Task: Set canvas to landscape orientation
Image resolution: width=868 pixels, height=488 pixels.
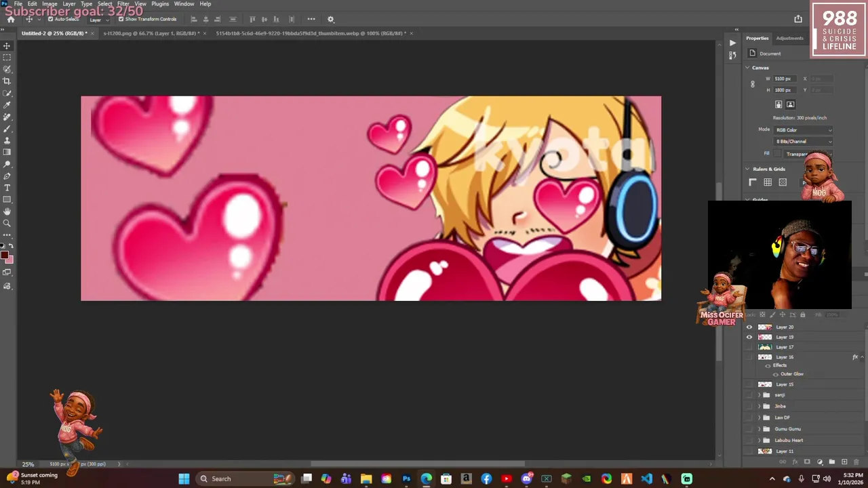Action: [791, 104]
